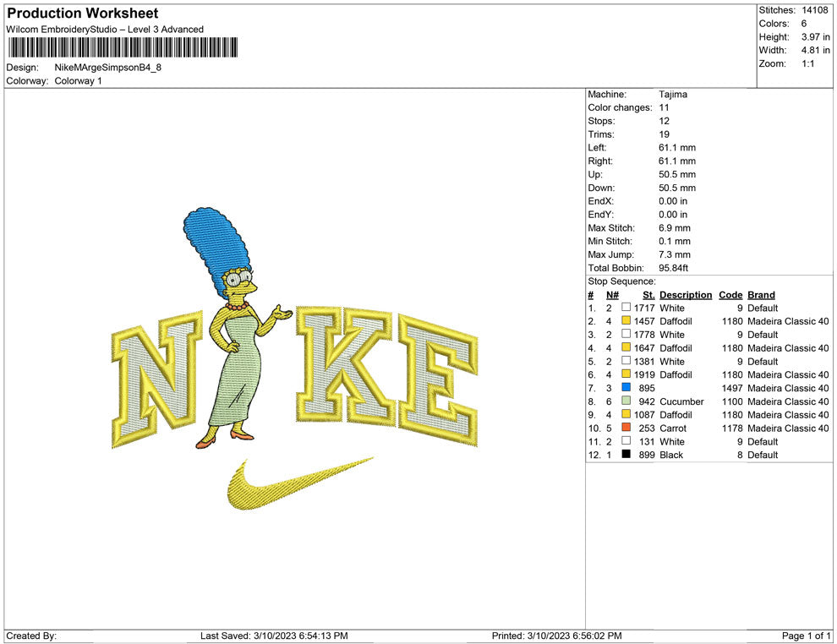
Task: Click the Color changes value '11'
Action: [664, 108]
